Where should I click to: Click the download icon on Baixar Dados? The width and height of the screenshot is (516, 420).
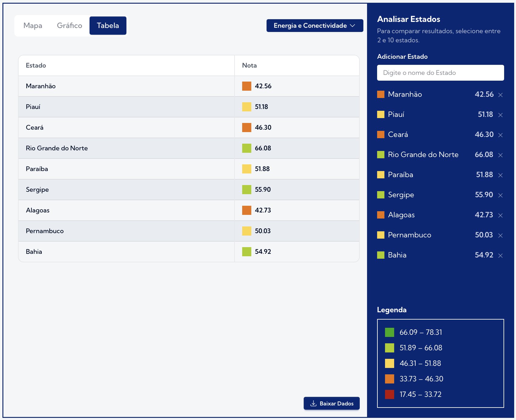point(313,403)
